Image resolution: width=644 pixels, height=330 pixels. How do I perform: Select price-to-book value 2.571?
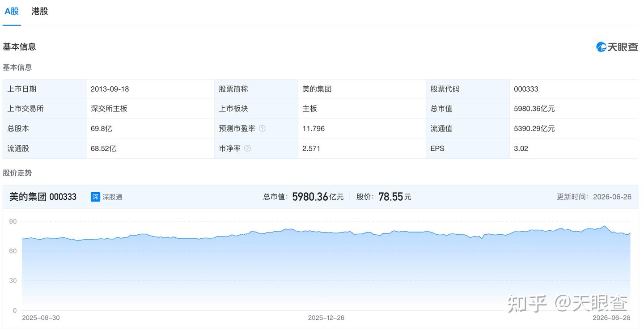311,148
